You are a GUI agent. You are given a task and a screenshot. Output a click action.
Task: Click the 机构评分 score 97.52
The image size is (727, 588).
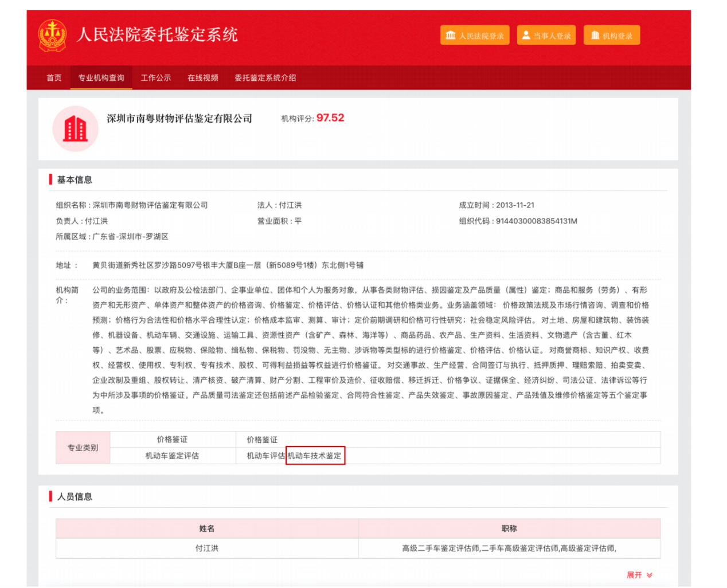(330, 118)
